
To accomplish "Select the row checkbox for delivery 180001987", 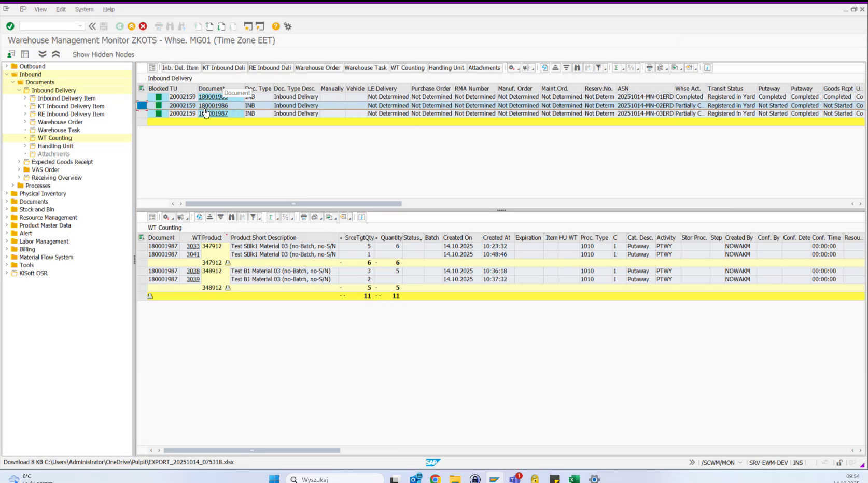I will [142, 113].
